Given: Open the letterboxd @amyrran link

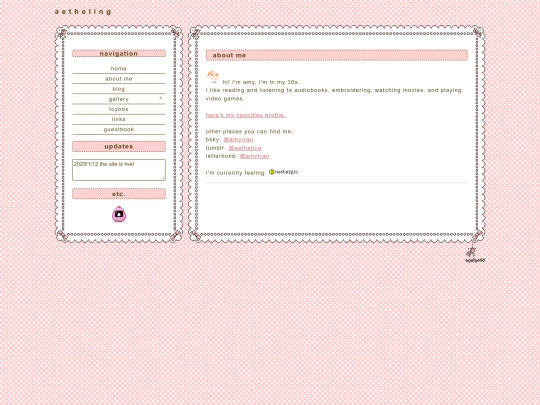Looking at the screenshot, I should (x=255, y=156).
